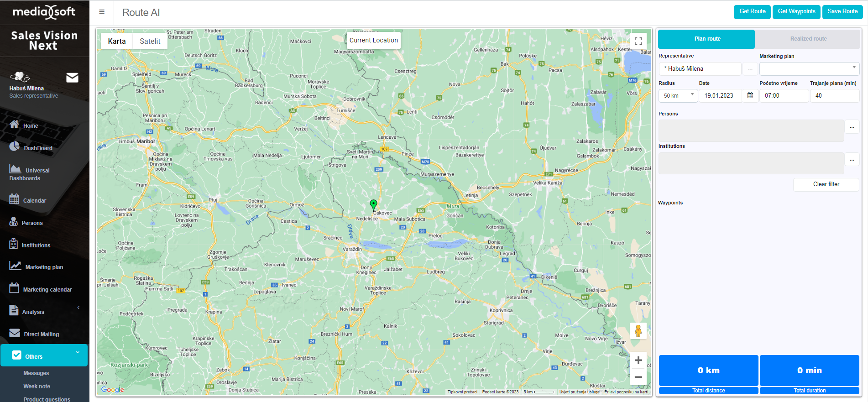Switch map to Satelit view
868x402 pixels.
[150, 41]
